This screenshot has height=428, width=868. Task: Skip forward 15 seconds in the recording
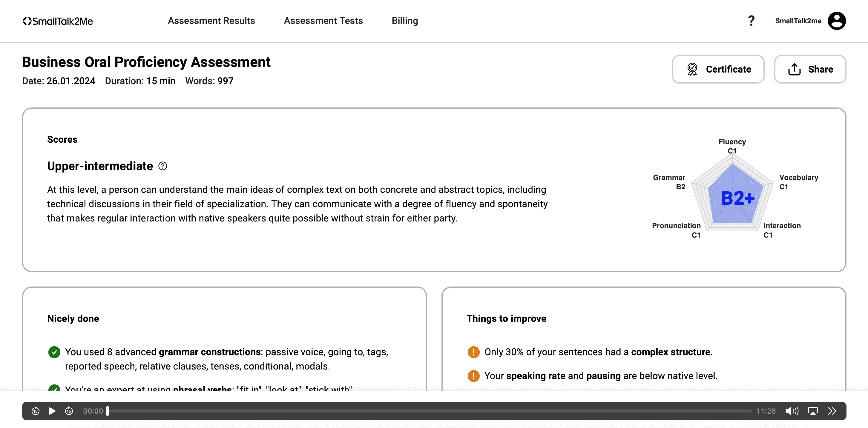[x=69, y=411]
